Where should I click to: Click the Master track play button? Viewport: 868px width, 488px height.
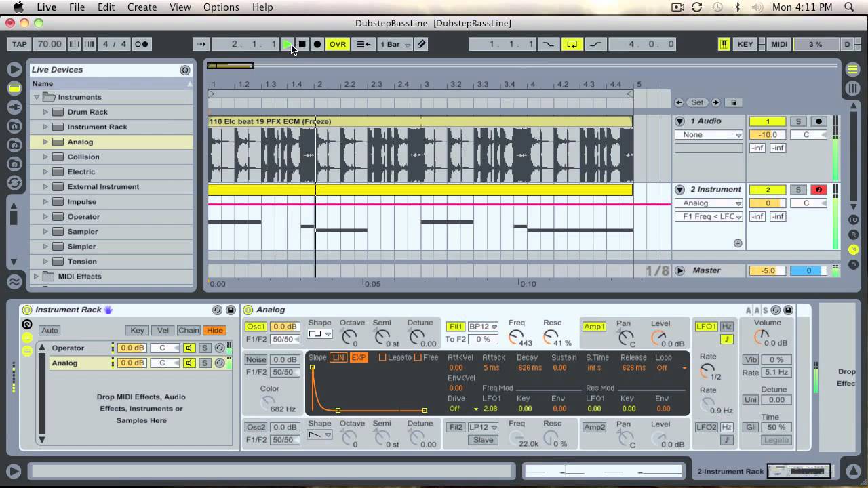point(679,270)
